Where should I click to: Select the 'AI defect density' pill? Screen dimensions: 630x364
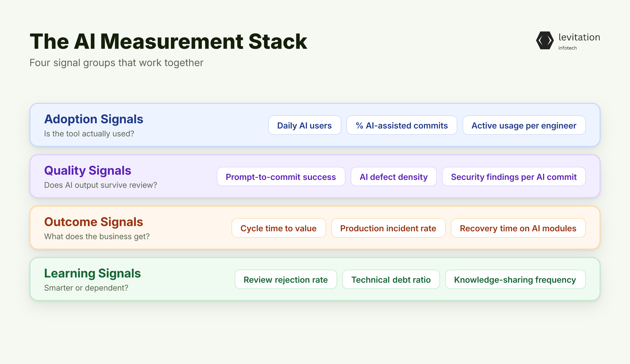(393, 177)
